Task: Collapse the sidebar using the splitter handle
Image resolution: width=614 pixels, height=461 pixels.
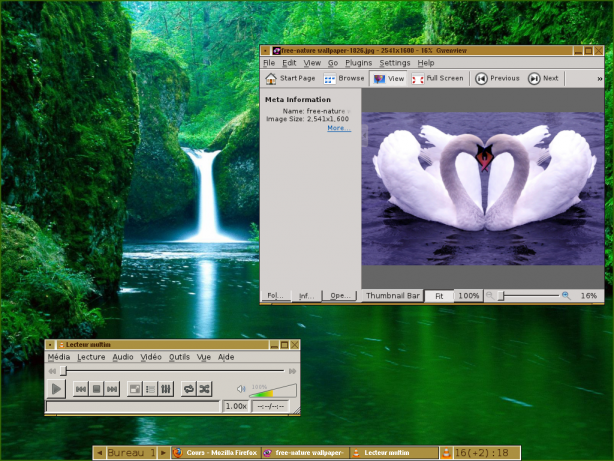Action: (365, 136)
